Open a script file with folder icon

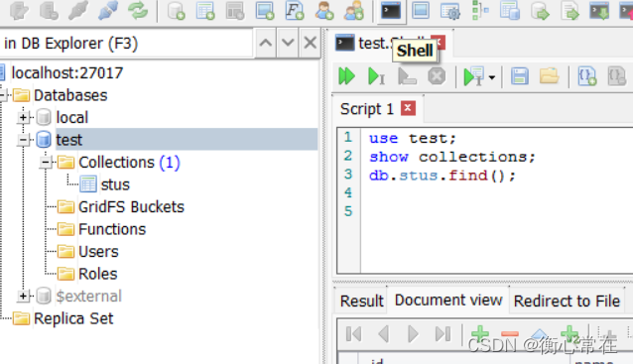[550, 76]
